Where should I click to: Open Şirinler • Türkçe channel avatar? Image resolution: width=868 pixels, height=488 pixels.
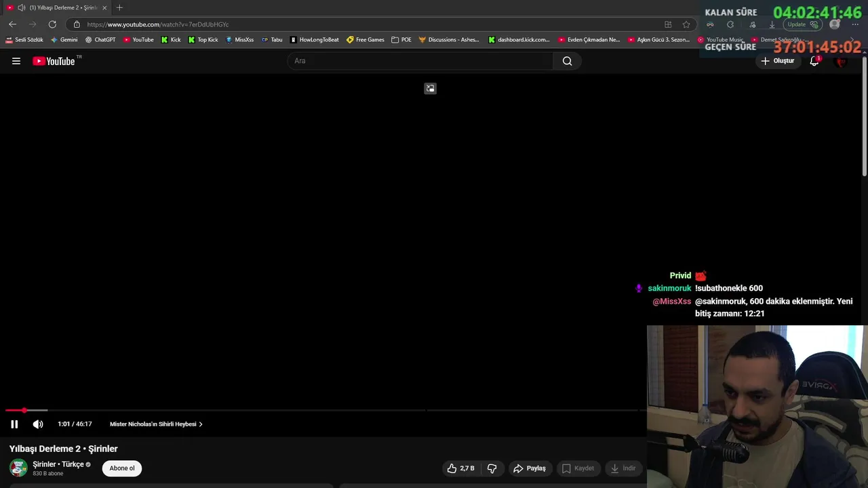click(18, 468)
